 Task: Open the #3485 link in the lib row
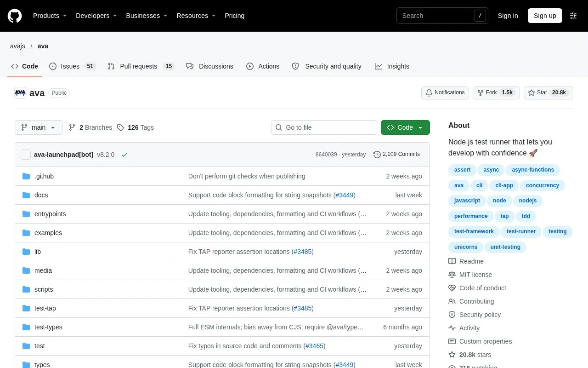click(302, 252)
